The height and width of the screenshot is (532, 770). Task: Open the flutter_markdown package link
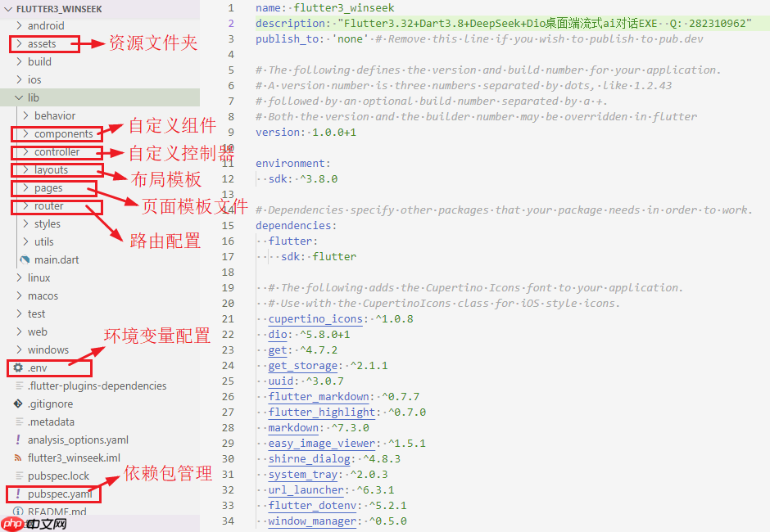coord(319,397)
